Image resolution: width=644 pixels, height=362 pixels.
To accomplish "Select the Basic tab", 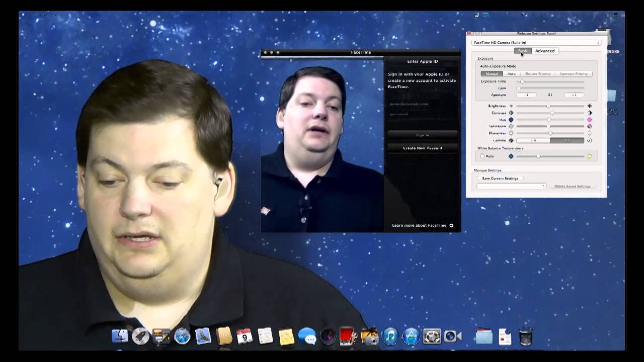I will tap(523, 51).
